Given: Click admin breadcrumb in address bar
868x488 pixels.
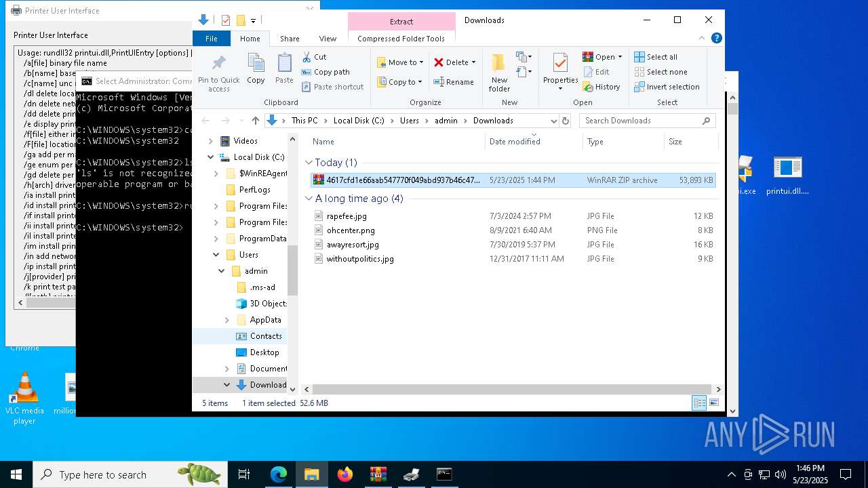Looking at the screenshot, I should point(446,121).
